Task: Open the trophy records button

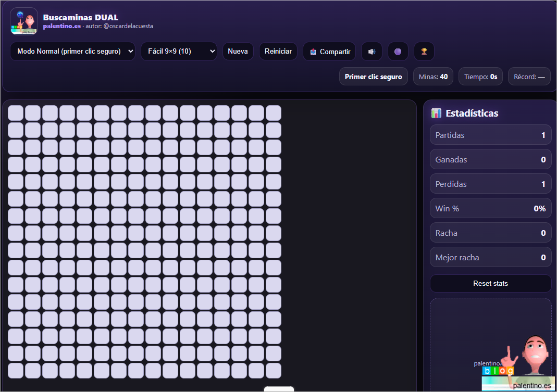Action: (424, 52)
